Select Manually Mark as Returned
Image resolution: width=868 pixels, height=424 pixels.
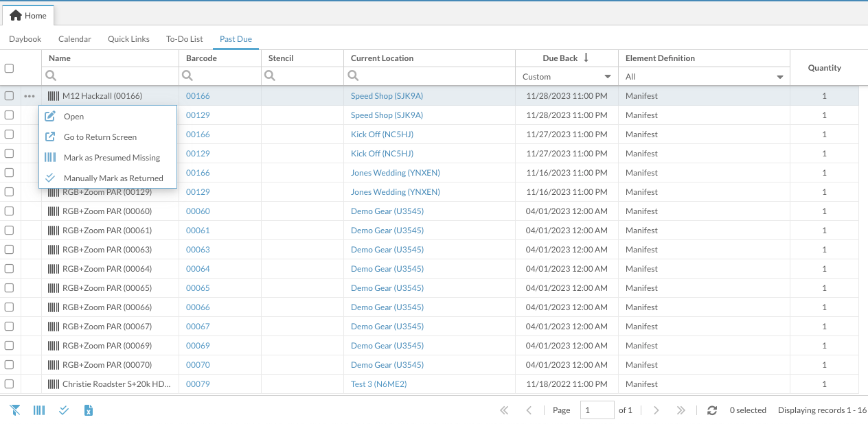[x=108, y=178]
